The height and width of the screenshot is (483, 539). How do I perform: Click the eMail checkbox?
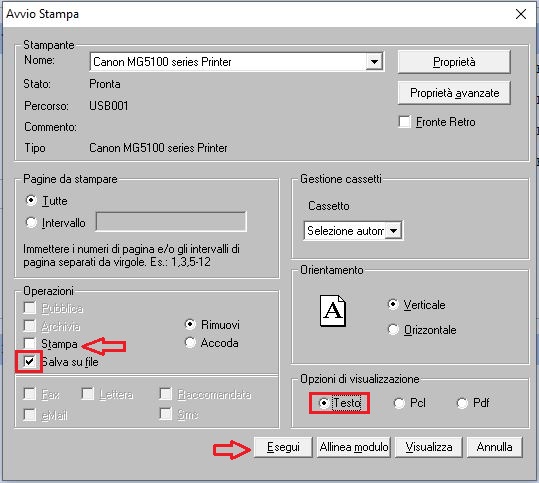pos(30,415)
